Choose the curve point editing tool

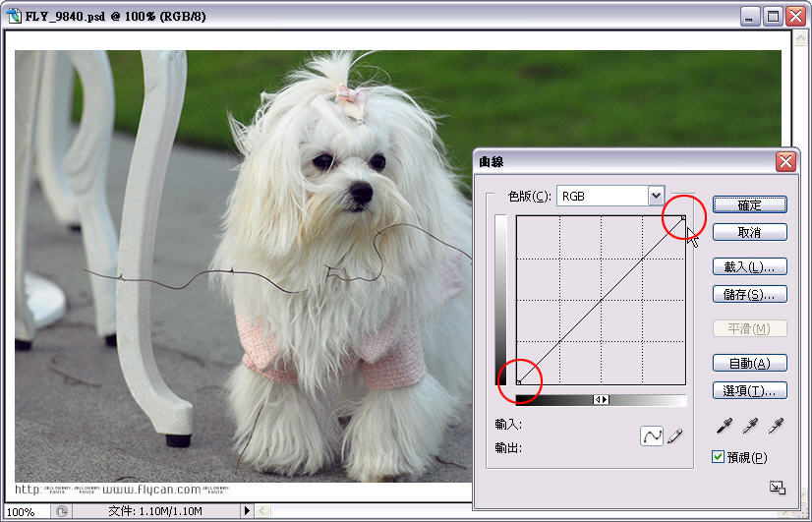click(x=652, y=436)
